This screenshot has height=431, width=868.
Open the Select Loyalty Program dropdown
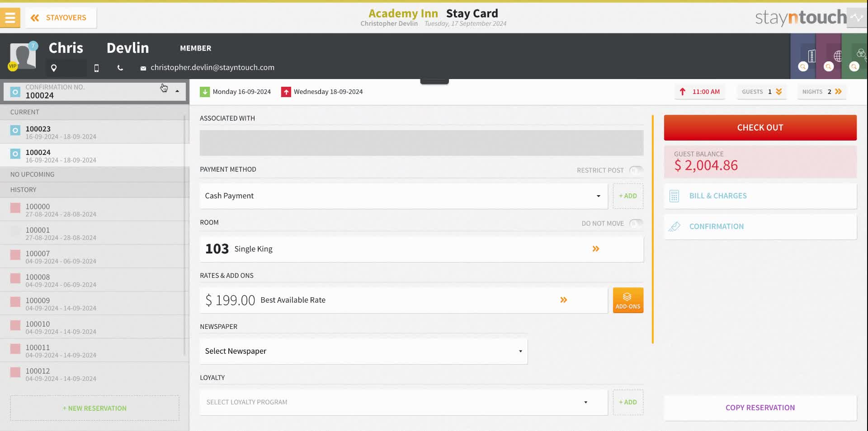404,402
